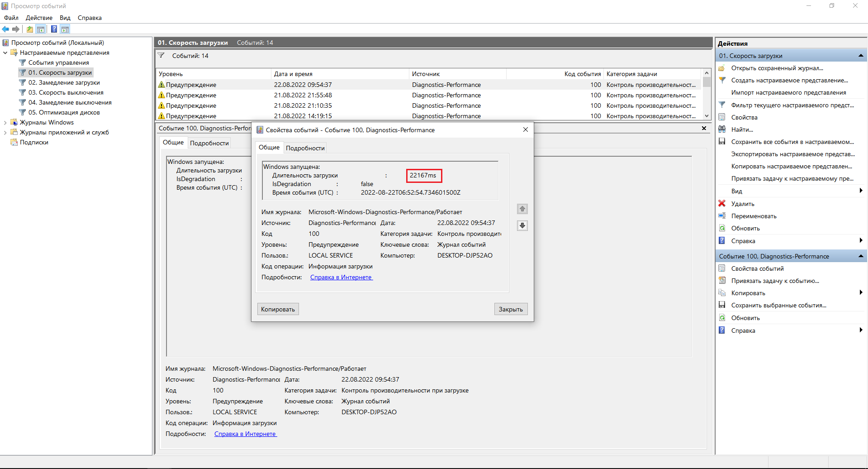
Task: Click event list scrollbar down arrow
Action: pos(707,116)
